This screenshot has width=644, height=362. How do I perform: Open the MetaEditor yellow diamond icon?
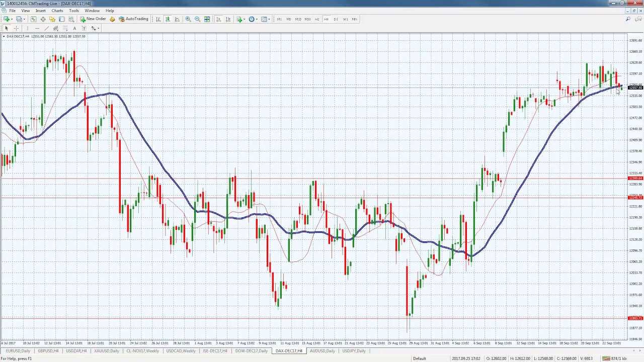pos(112,19)
